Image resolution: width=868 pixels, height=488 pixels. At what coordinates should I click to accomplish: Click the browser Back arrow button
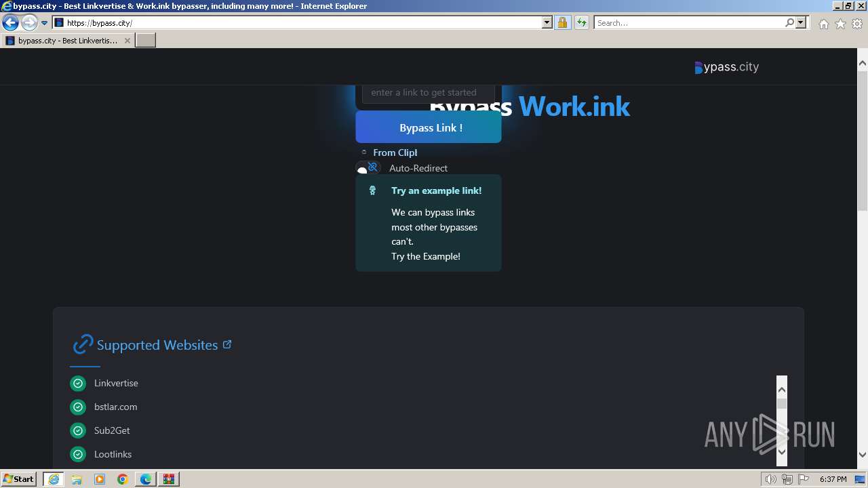[x=10, y=23]
